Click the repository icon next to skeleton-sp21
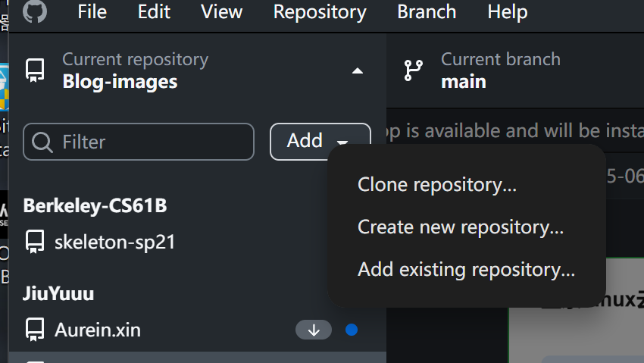 [35, 242]
